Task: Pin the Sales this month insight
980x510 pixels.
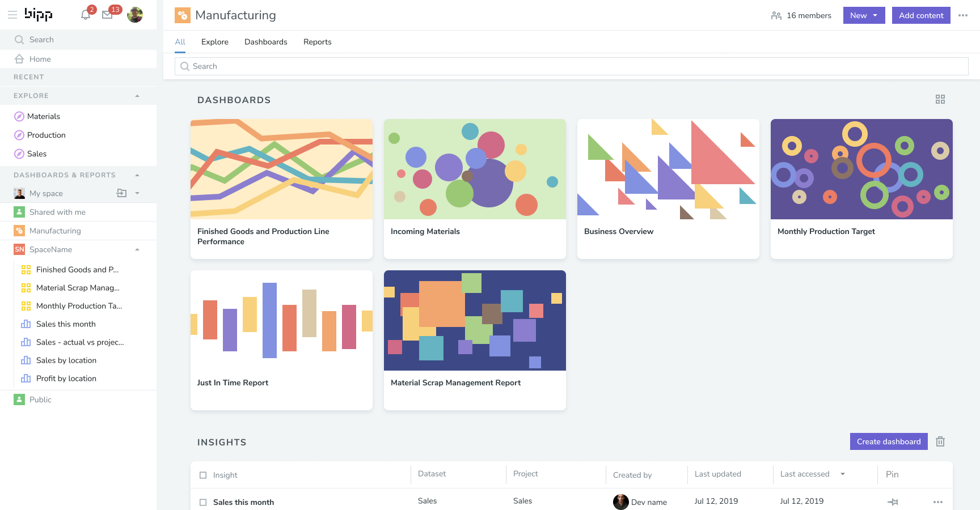Action: click(892, 502)
